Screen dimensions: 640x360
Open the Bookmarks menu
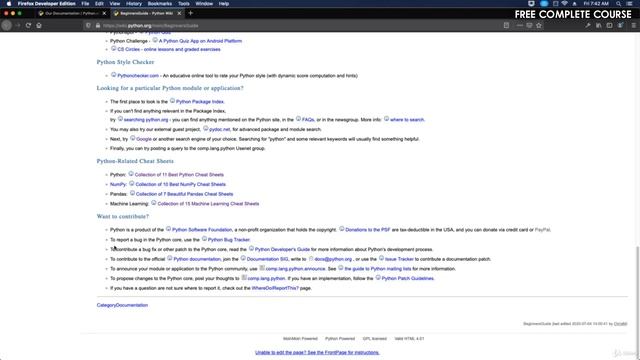click(x=160, y=4)
